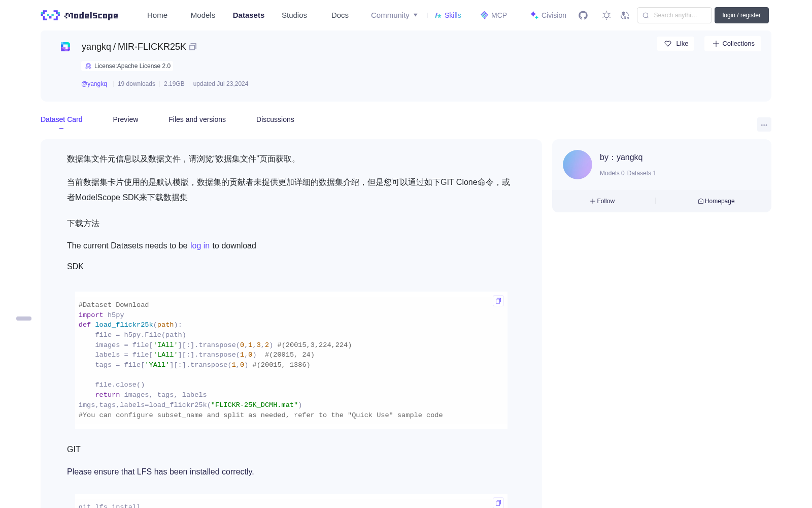Open the ModelScope logo homepage
The image size is (812, 508).
[80, 15]
